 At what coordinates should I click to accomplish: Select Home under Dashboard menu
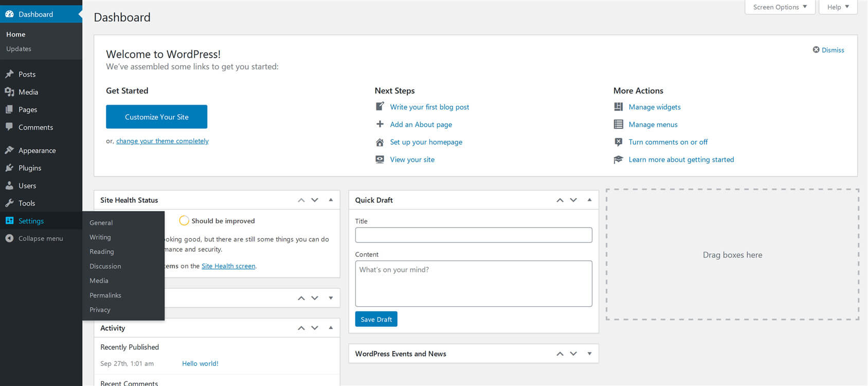[x=15, y=34]
